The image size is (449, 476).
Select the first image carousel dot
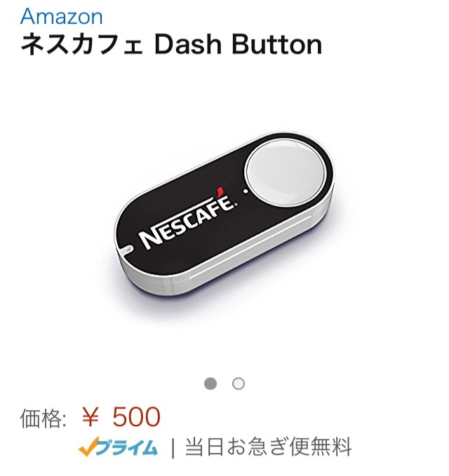[210, 383]
